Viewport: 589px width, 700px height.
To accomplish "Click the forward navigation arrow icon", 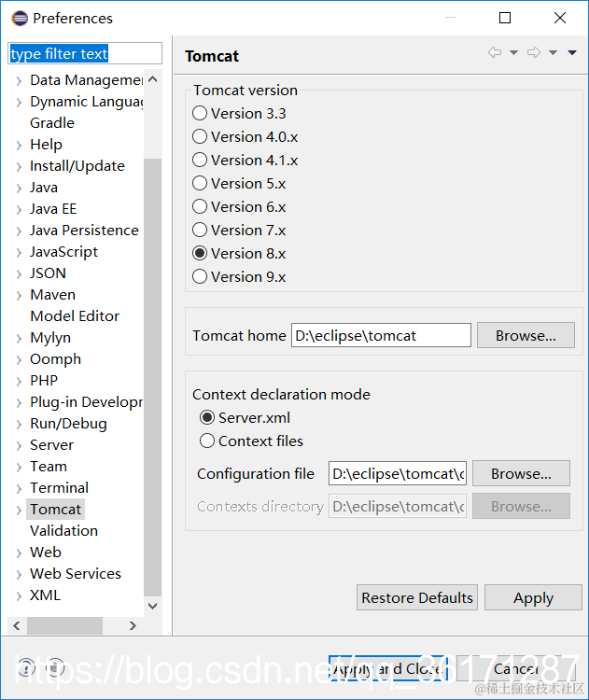I will pos(534,52).
